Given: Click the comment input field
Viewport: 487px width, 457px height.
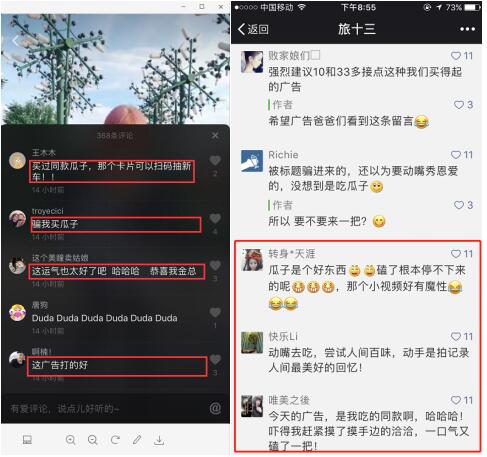Looking at the screenshot, I should click(x=107, y=408).
